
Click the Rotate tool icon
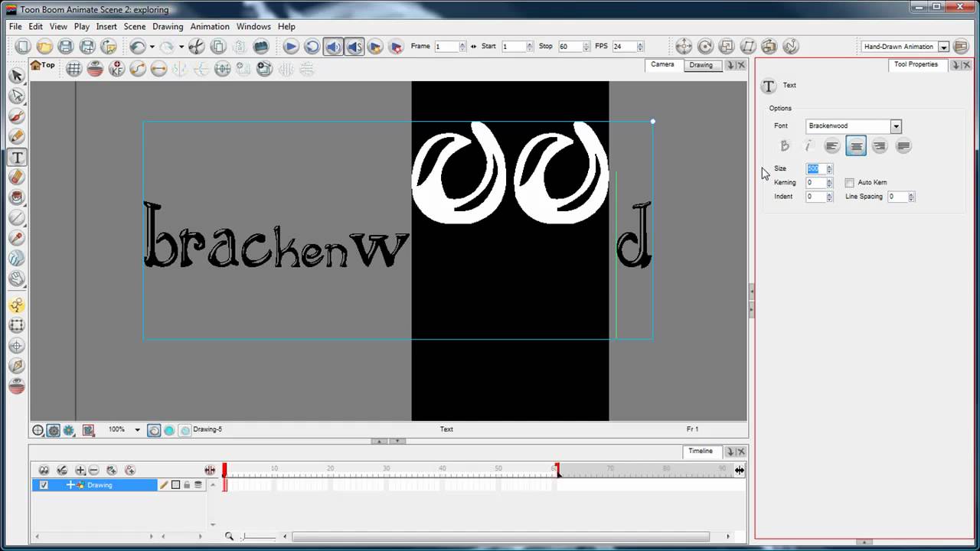pos(705,47)
